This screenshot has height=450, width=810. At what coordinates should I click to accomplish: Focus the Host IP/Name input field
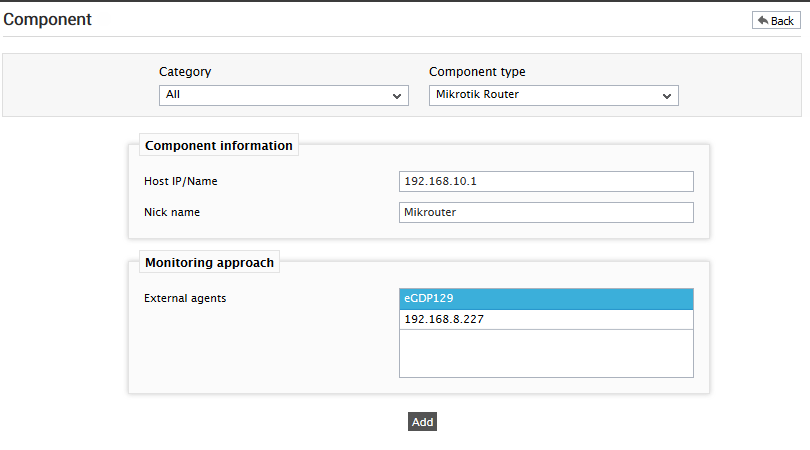pyautogui.click(x=546, y=181)
